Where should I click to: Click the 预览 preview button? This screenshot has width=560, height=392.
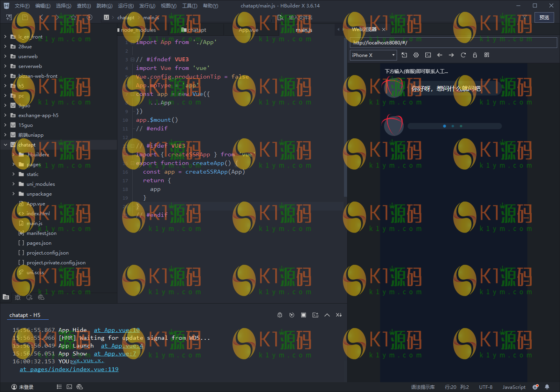click(544, 17)
